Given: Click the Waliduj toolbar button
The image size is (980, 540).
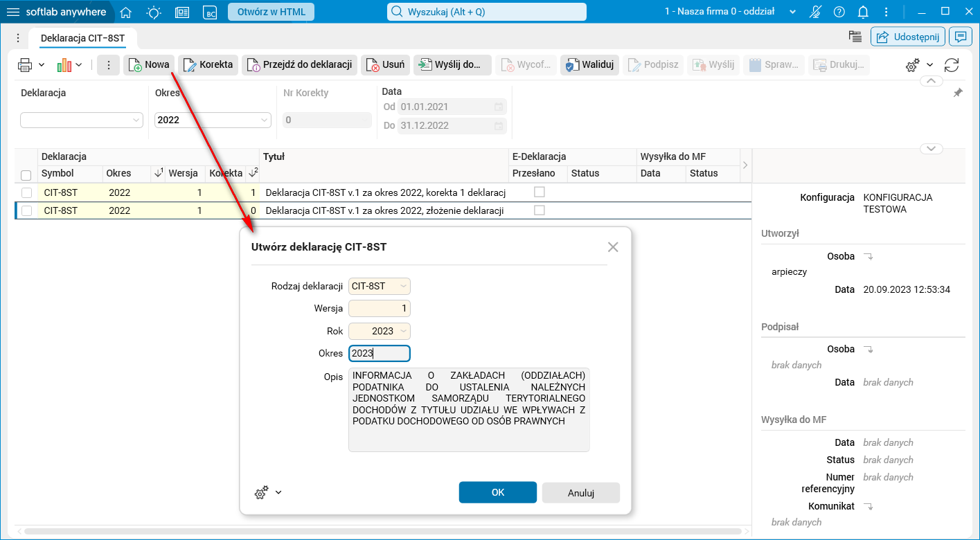Looking at the screenshot, I should tap(589, 65).
